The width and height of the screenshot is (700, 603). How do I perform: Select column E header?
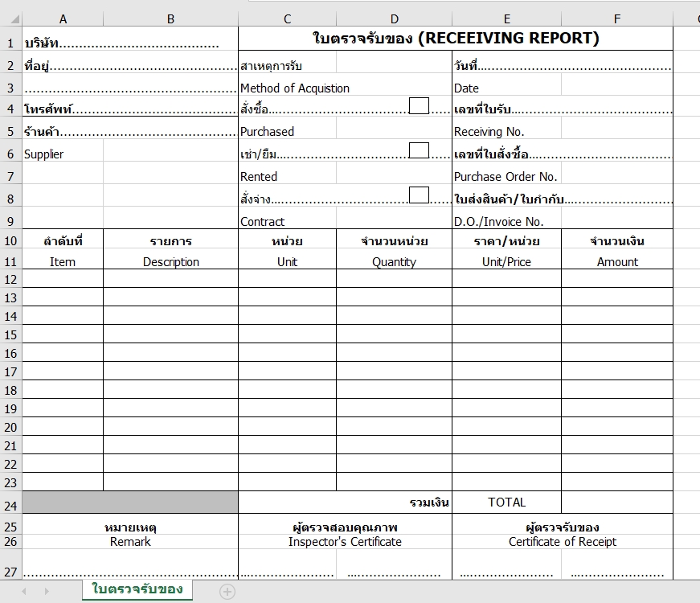506,19
